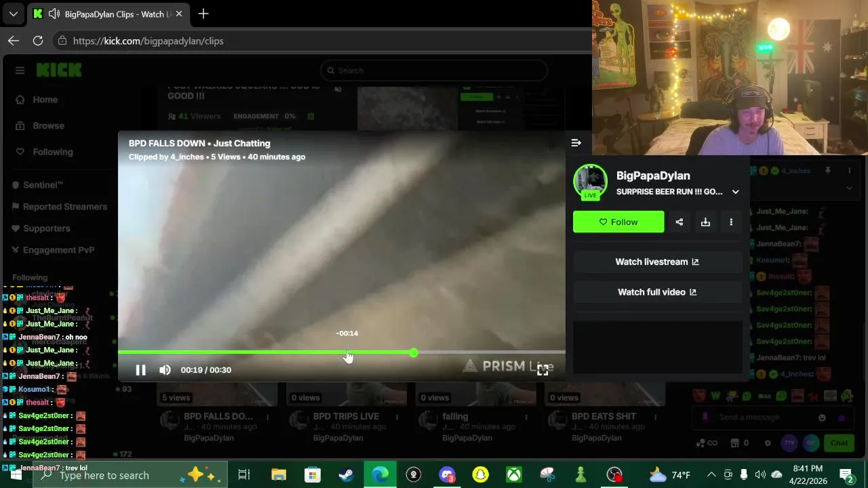Open the Windows Start menu
The width and height of the screenshot is (868, 488).
click(16, 475)
